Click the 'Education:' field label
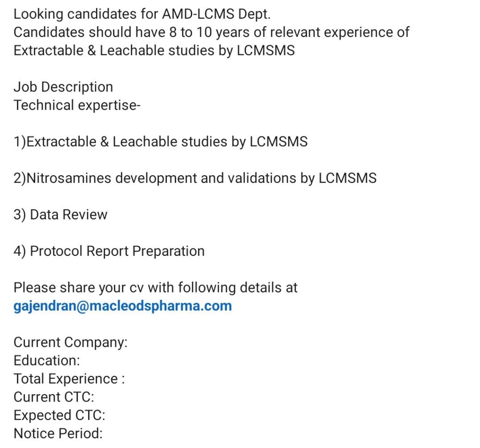The image size is (480, 448). tap(47, 361)
